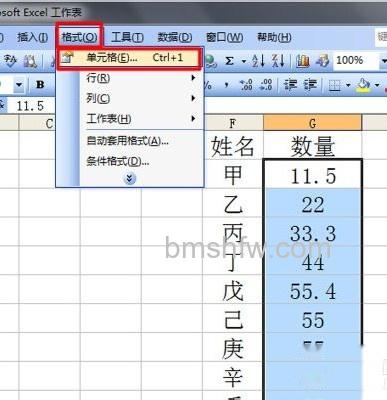
Task: Click the 100% zoom box
Action: click(x=355, y=61)
